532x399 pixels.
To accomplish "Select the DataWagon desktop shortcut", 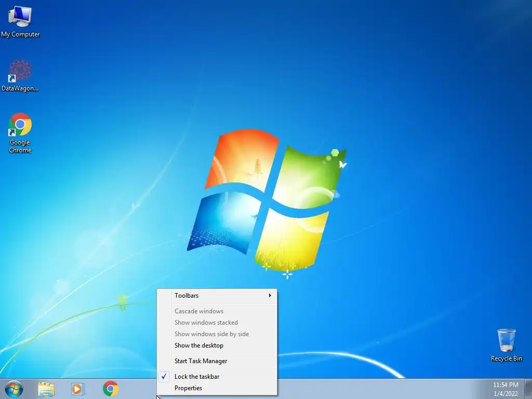I will point(20,76).
